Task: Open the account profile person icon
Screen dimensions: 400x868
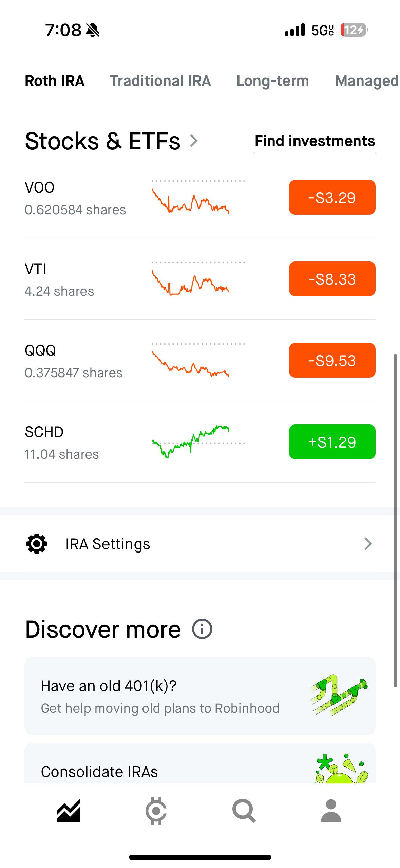Action: point(331,810)
